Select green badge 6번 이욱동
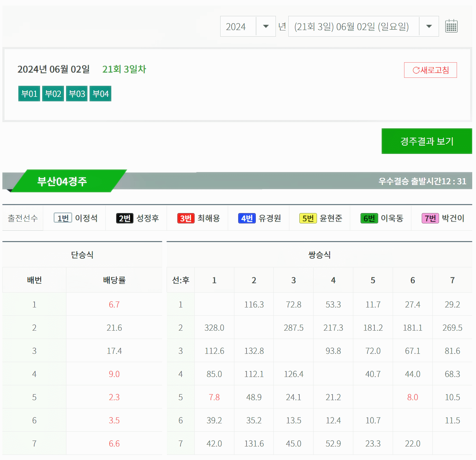The width and height of the screenshot is (476, 460). pos(381,218)
